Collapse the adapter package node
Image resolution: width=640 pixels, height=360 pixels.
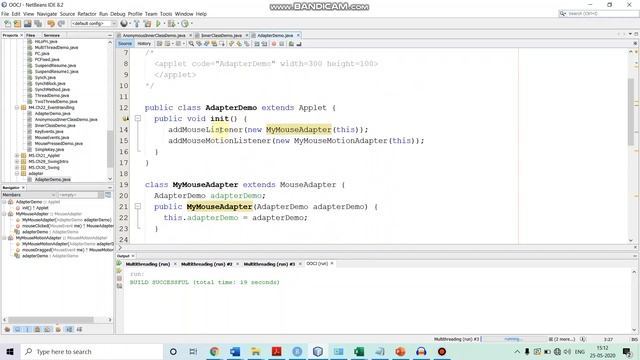[x=17, y=173]
